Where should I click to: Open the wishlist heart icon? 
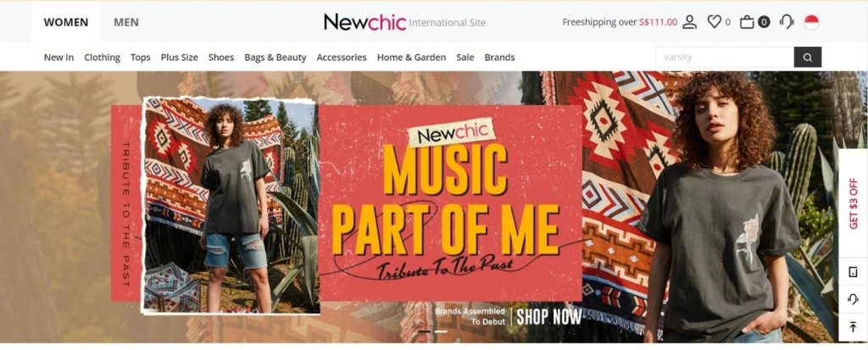click(x=714, y=22)
